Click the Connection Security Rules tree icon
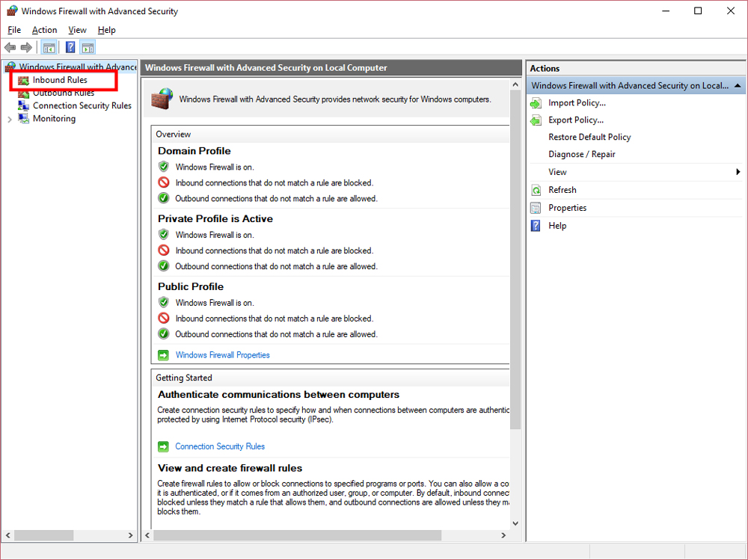The width and height of the screenshot is (748, 560). [23, 105]
